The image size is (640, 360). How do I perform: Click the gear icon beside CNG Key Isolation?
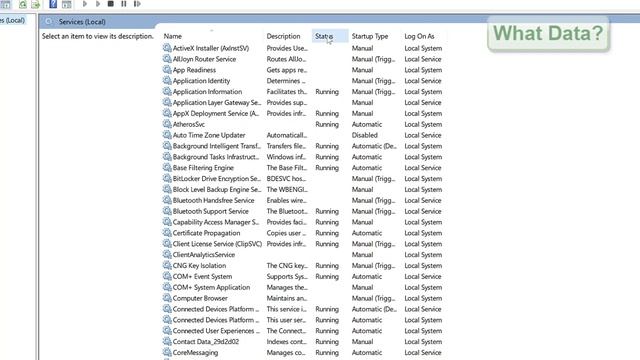[167, 265]
